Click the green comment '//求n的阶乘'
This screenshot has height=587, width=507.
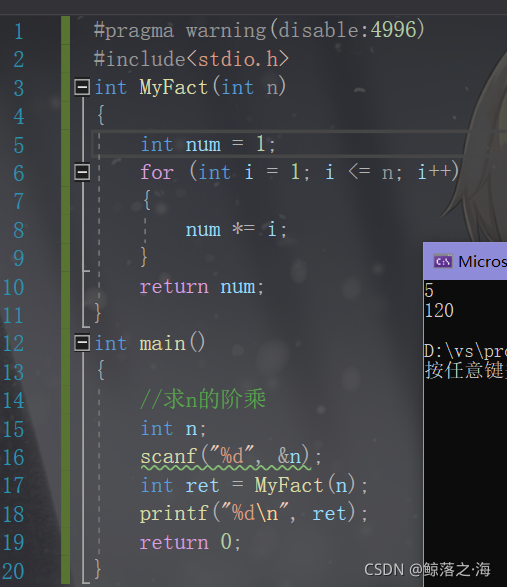(203, 399)
